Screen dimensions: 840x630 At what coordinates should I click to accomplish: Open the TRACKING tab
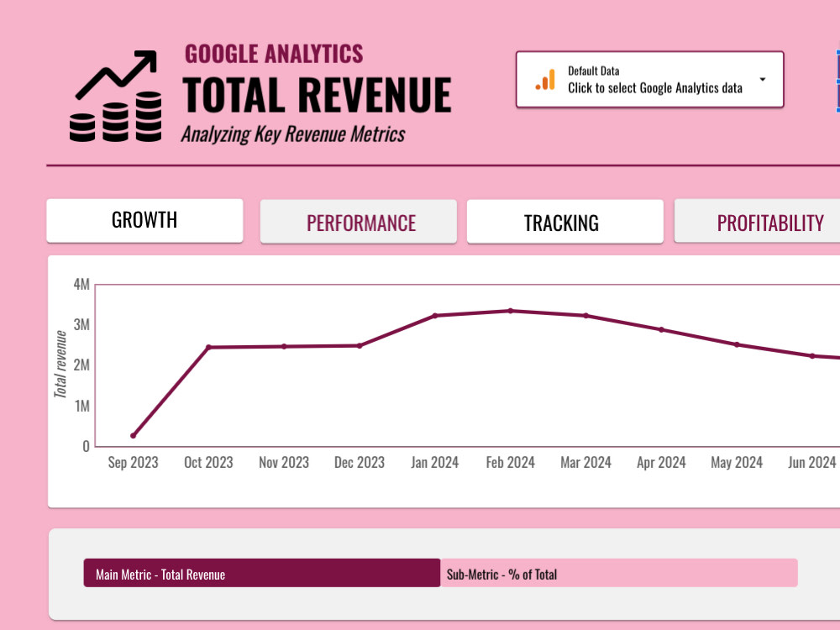click(x=564, y=222)
